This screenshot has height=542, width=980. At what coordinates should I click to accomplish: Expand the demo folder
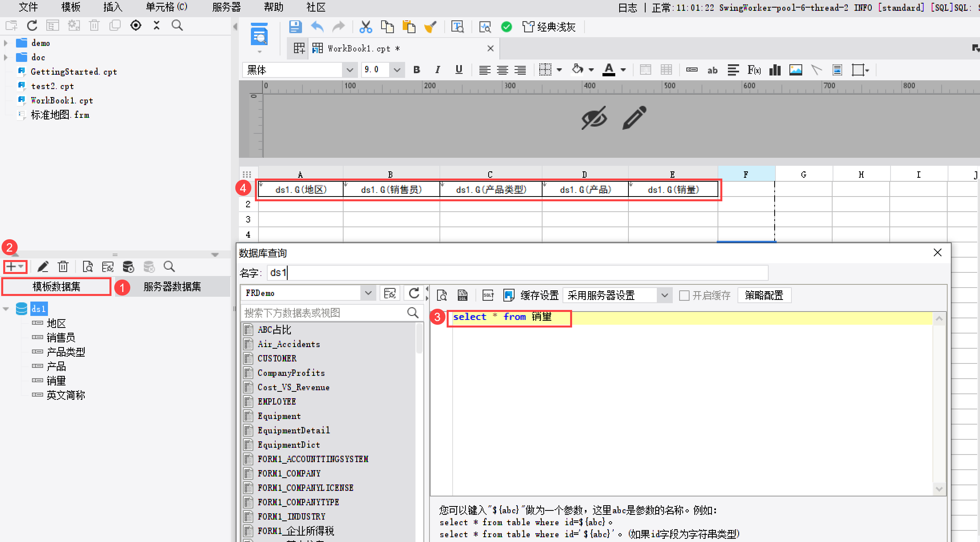[x=6, y=43]
